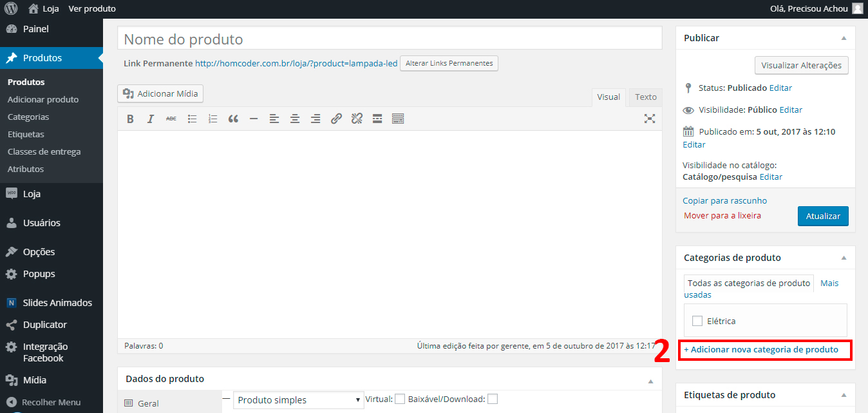
Task: Switch to the Texto editor tab
Action: [645, 97]
